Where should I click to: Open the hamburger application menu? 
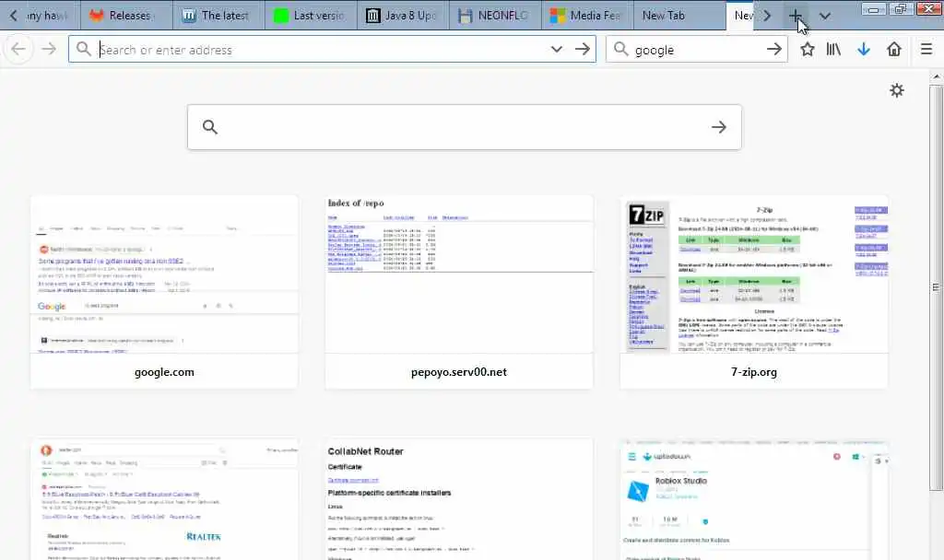pos(926,50)
